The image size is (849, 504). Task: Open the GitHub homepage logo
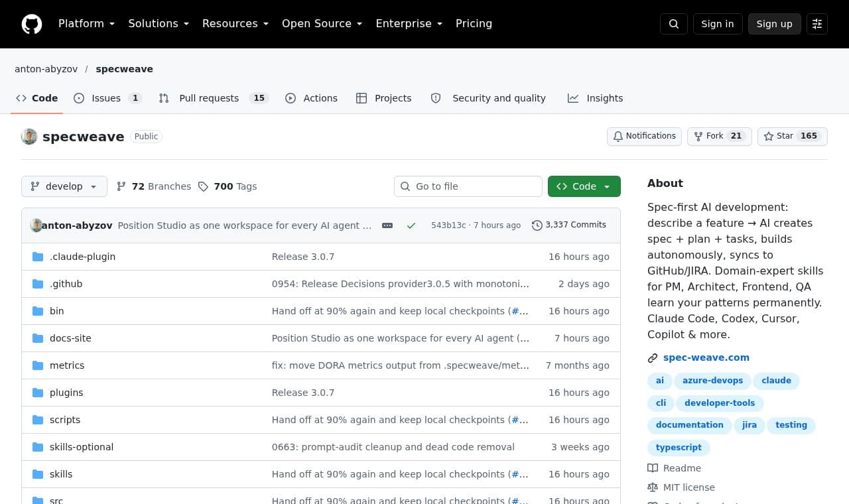click(x=32, y=24)
